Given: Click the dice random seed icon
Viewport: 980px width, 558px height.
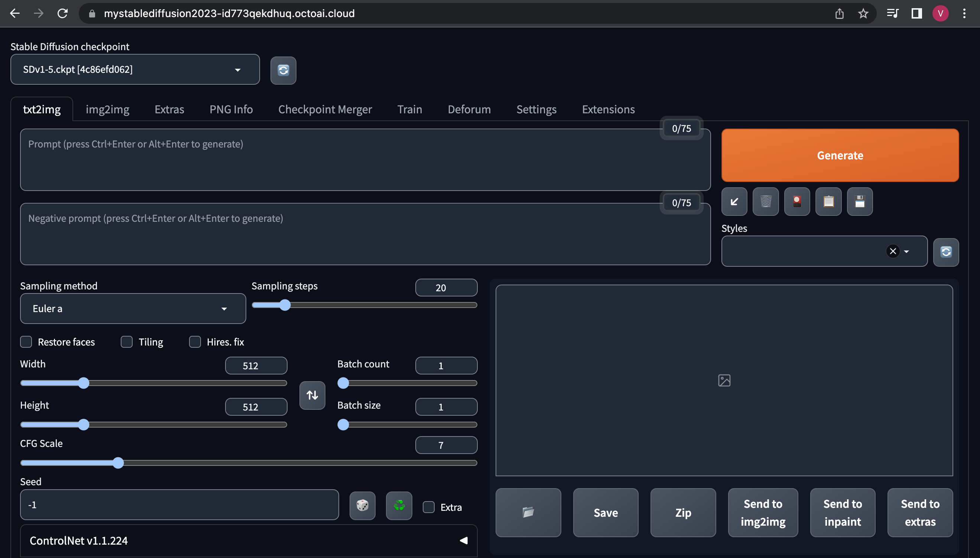Looking at the screenshot, I should pyautogui.click(x=362, y=506).
